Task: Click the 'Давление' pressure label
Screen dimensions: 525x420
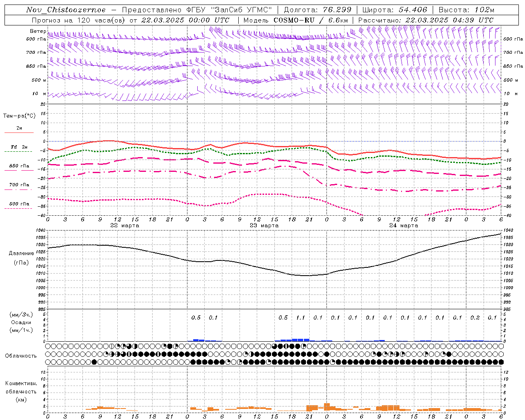Action: (x=21, y=253)
